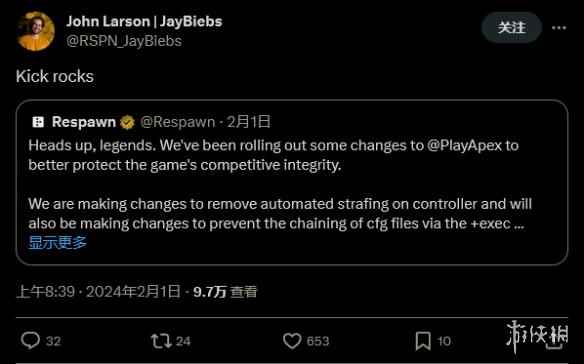Click the Kick rocks tweet text
584x364 pixels.
click(x=55, y=76)
